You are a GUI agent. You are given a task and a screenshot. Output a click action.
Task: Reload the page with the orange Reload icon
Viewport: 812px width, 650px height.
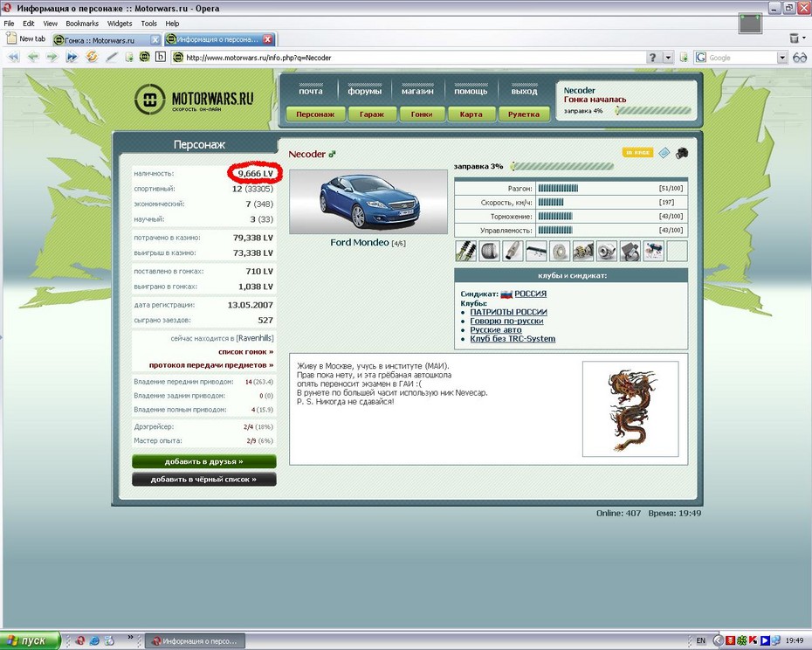point(92,57)
